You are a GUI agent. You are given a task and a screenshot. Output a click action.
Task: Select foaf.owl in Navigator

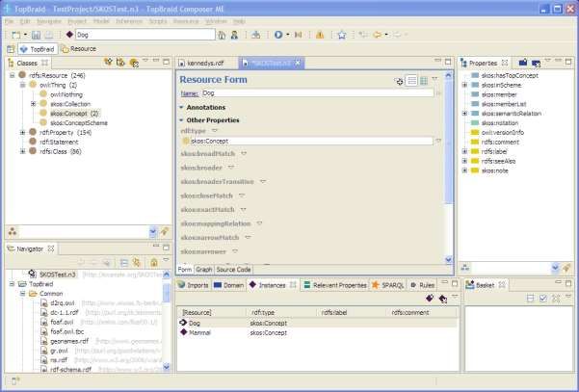62,323
